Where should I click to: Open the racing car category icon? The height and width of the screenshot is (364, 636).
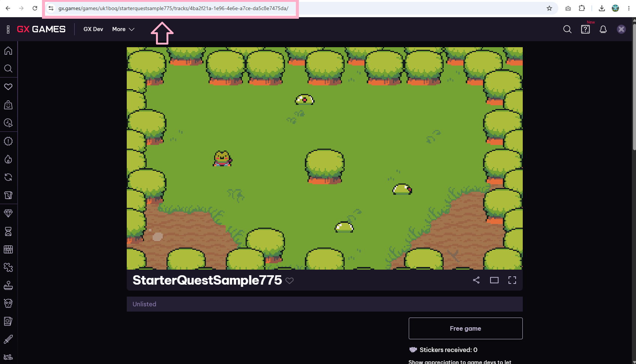tap(8, 357)
